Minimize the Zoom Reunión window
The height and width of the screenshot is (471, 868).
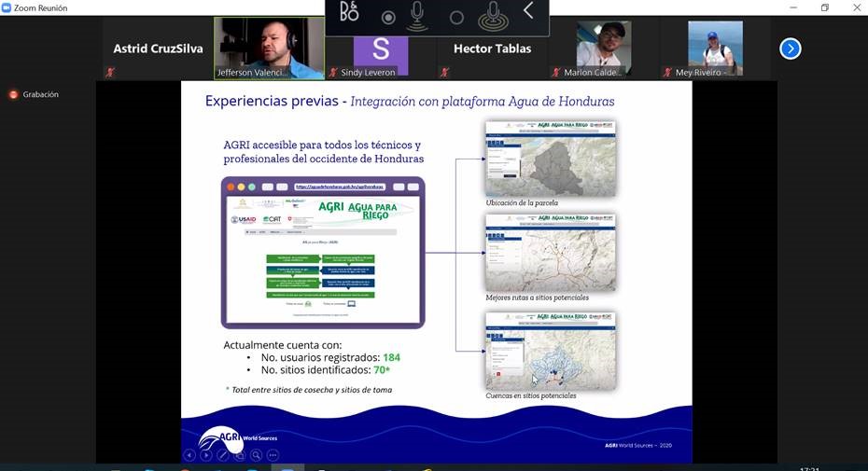793,7
